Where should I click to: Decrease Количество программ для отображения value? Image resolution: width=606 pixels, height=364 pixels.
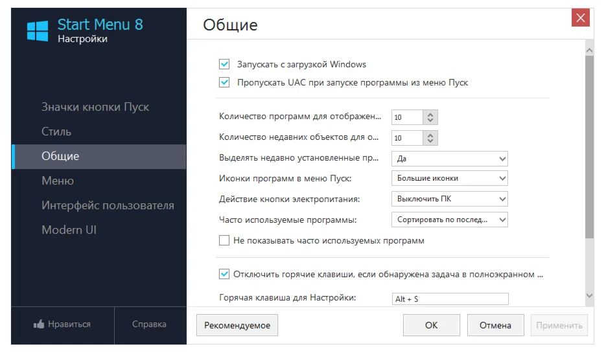(x=430, y=120)
